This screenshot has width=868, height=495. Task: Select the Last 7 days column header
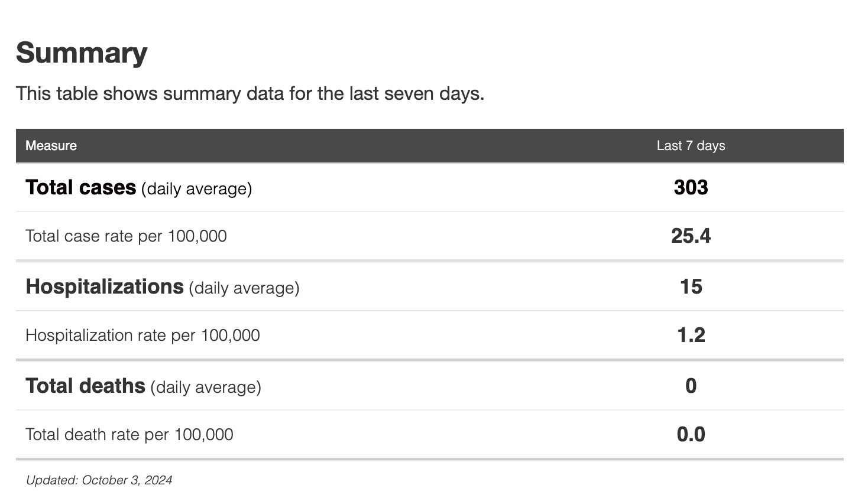click(691, 146)
